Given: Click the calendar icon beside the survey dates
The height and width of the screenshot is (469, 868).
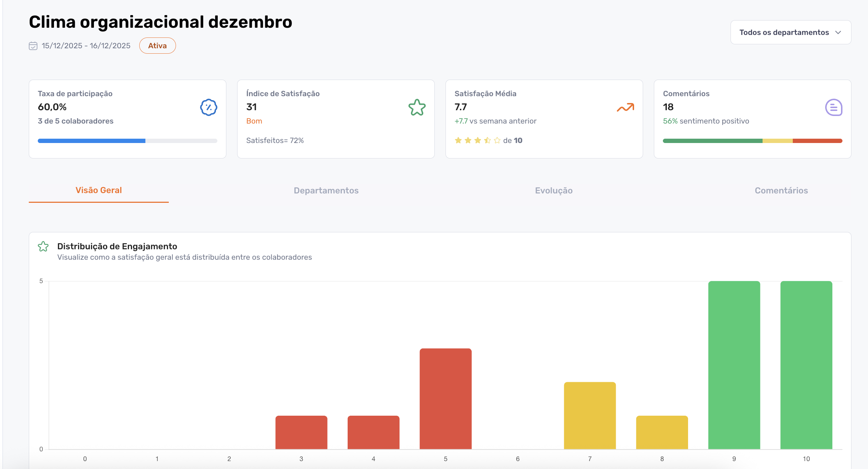Looking at the screenshot, I should pos(32,46).
